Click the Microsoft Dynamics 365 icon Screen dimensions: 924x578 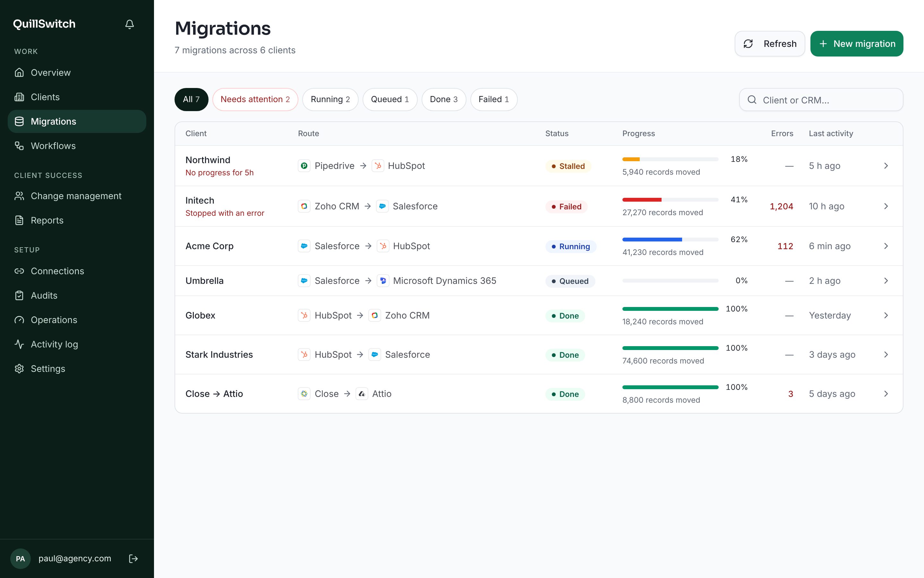(382, 281)
